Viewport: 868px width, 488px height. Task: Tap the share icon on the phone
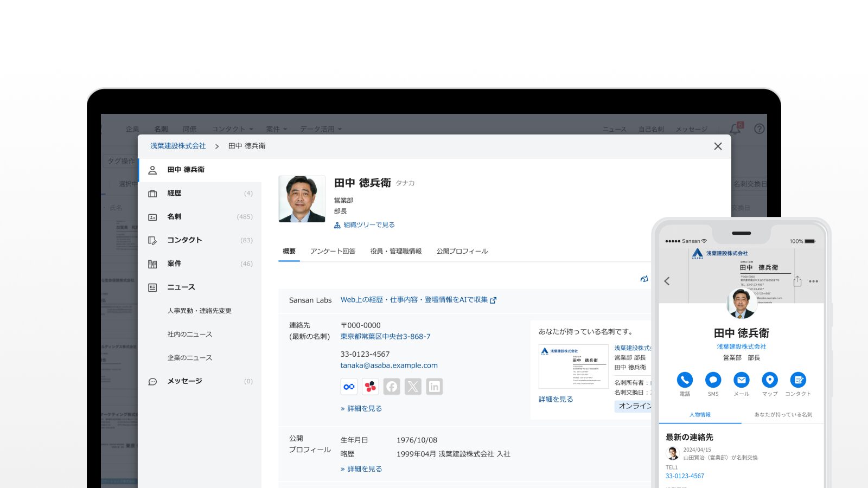797,281
